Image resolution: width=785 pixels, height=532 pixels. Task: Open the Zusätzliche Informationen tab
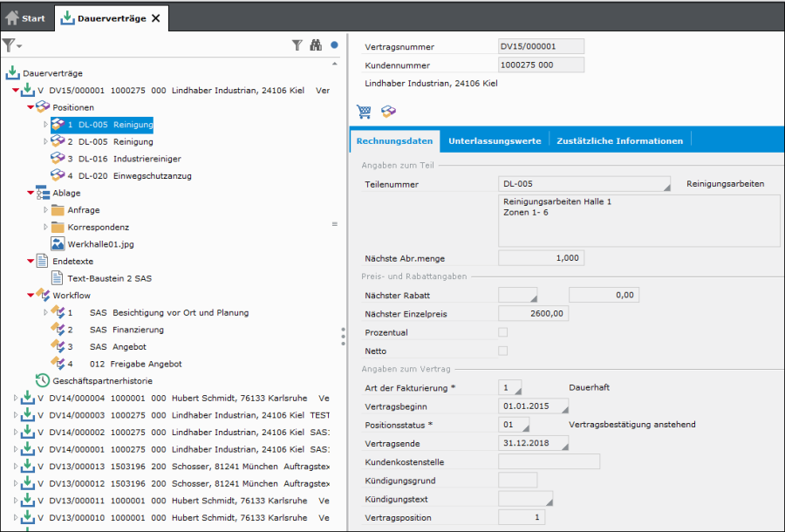coord(620,141)
